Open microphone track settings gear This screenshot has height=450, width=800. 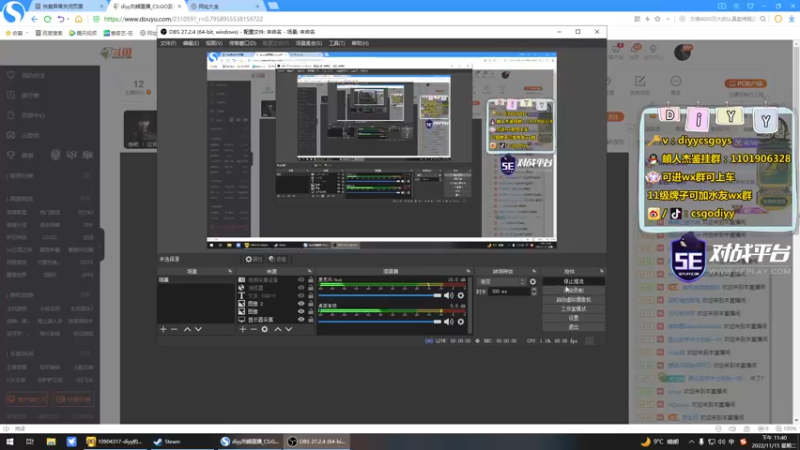tap(461, 295)
